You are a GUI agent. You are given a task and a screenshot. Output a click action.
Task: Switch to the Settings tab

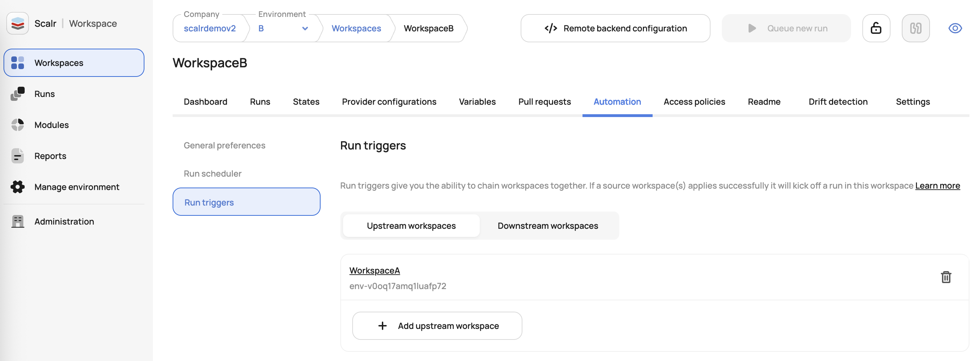[x=913, y=102]
